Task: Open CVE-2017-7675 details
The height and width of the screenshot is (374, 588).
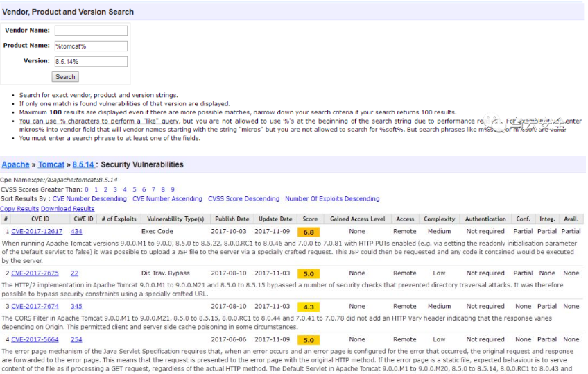Action: coord(35,273)
